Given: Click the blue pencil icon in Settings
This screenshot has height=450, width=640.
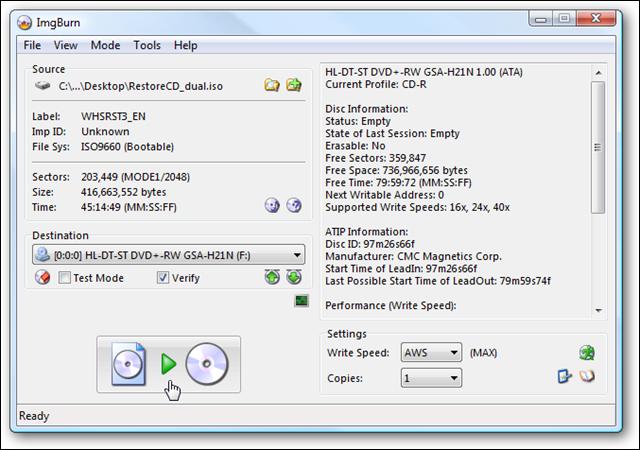Looking at the screenshot, I should point(566,377).
